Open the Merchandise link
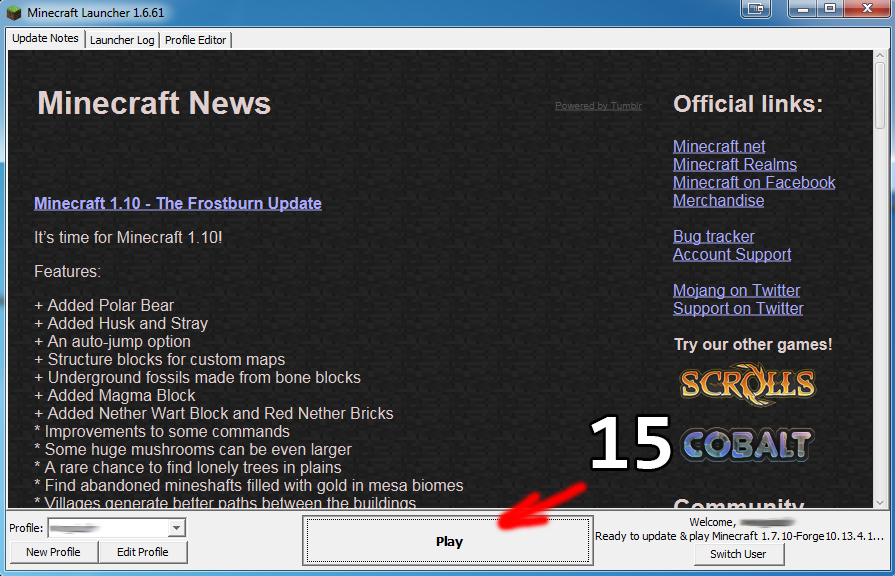Screen dimensions: 895x576 (x=718, y=201)
